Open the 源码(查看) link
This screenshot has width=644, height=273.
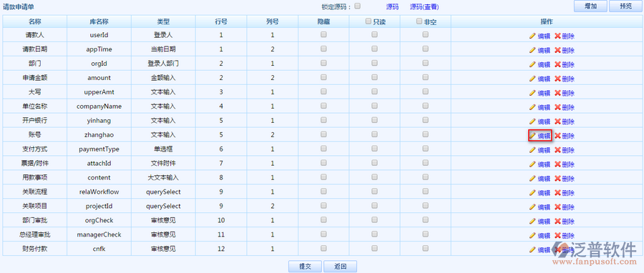tap(425, 6)
